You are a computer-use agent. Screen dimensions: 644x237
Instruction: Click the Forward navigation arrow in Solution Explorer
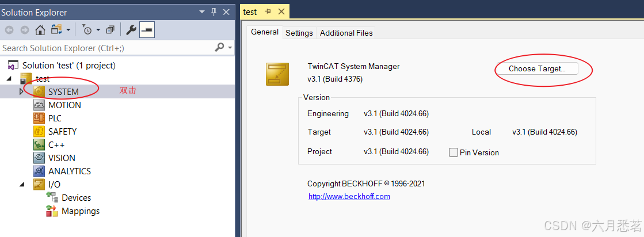(25, 30)
